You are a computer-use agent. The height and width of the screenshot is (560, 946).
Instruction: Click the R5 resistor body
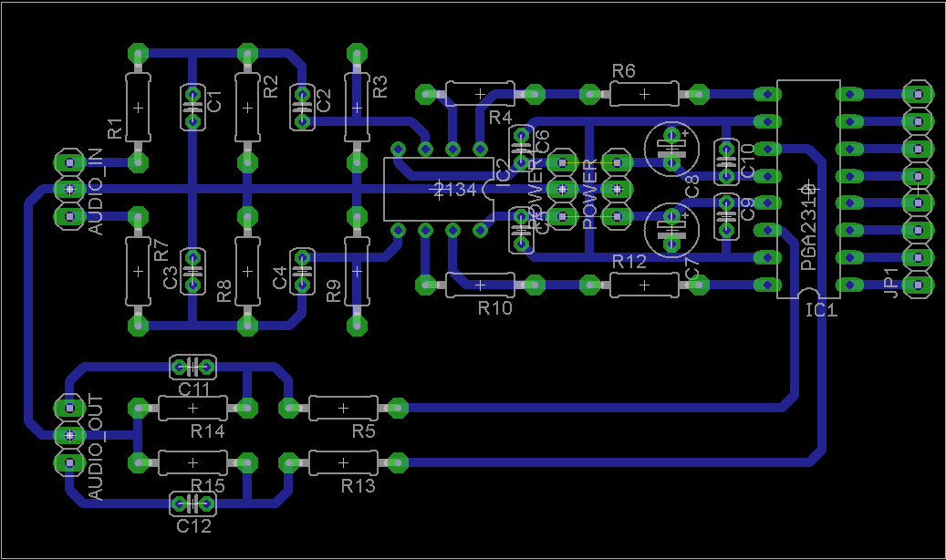(343, 408)
